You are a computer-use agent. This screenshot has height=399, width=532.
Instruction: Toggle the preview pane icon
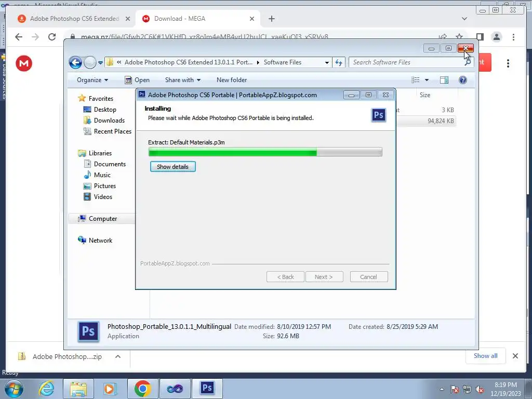point(444,80)
